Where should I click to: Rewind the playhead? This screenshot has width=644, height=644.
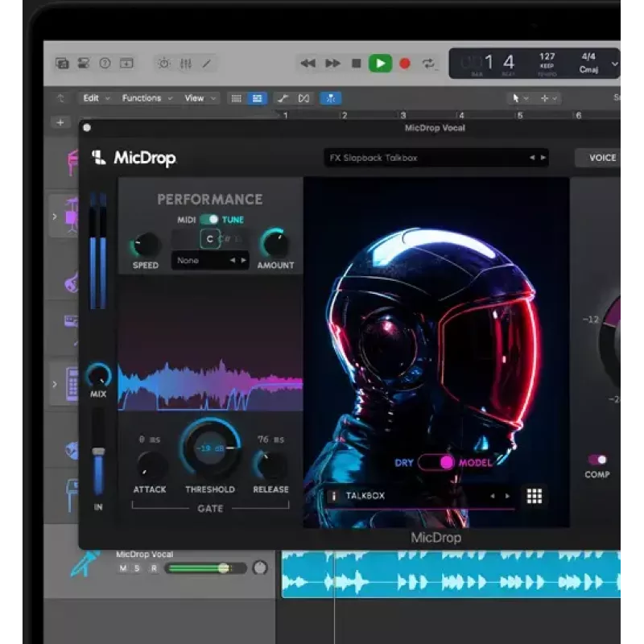pyautogui.click(x=308, y=64)
